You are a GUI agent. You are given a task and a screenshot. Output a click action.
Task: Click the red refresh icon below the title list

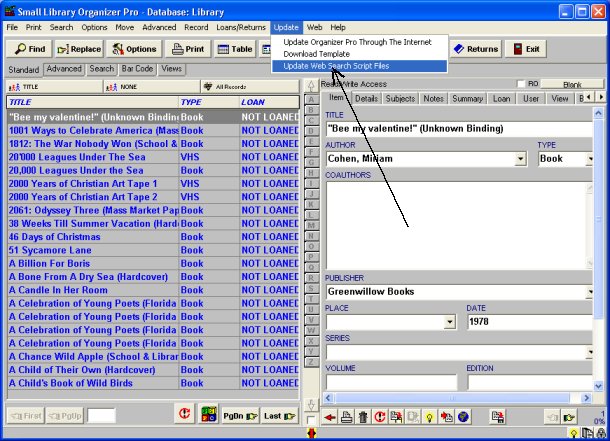click(x=184, y=414)
